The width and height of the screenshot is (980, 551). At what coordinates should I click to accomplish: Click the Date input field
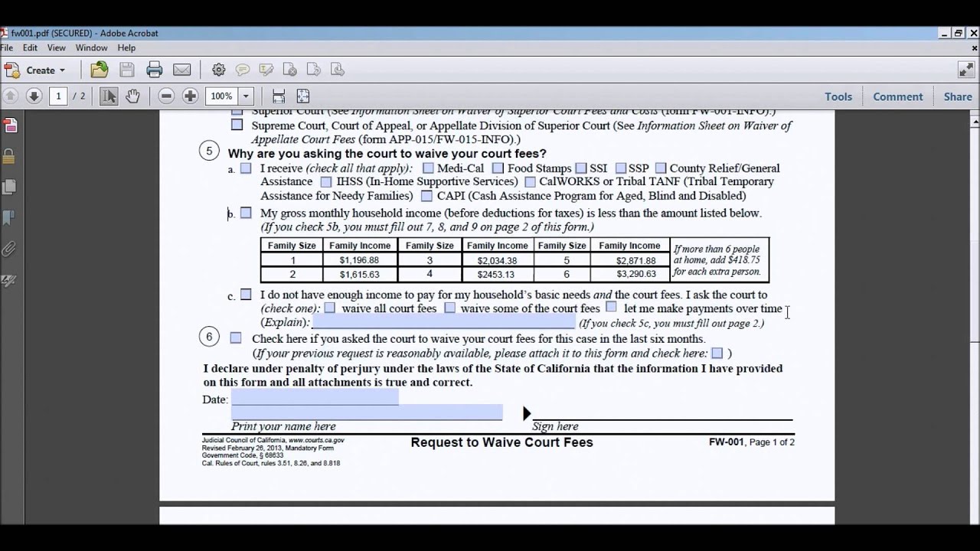click(x=315, y=397)
